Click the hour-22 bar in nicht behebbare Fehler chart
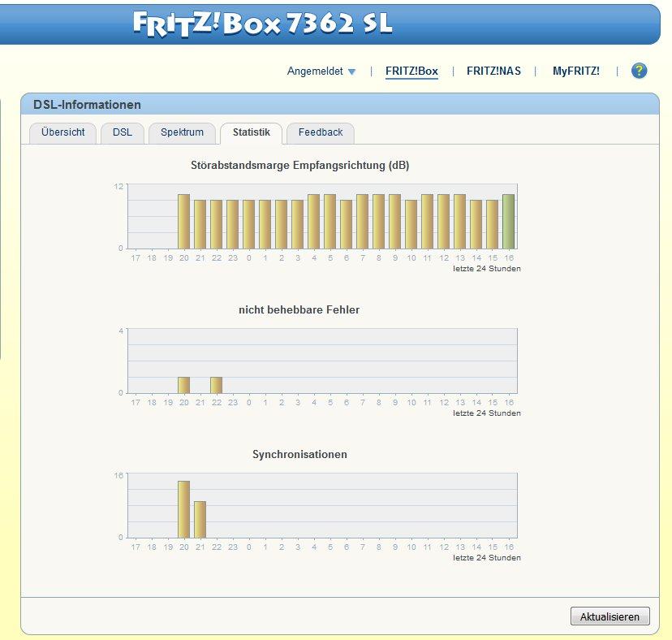 (217, 385)
